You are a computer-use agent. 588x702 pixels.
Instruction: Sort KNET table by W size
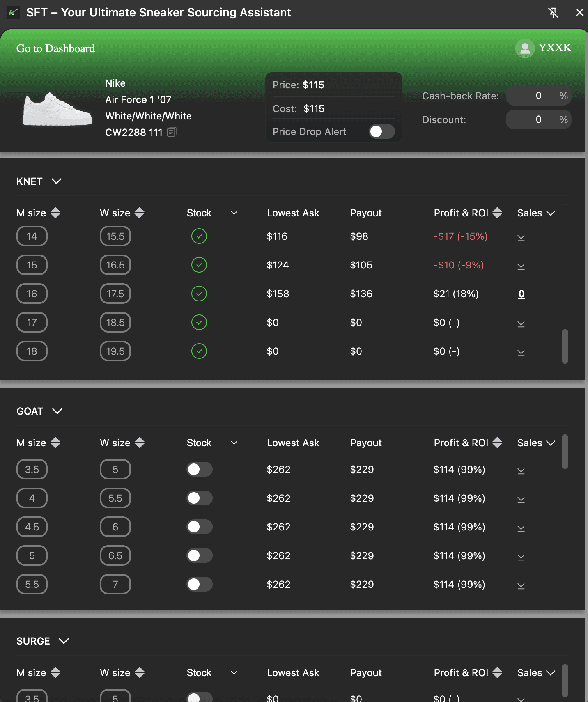click(x=140, y=213)
